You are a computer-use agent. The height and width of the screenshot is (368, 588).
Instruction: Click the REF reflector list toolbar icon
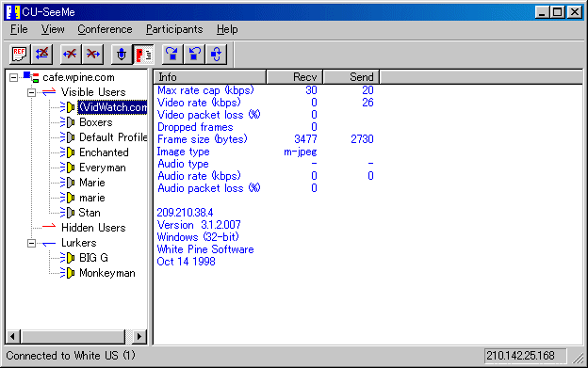click(x=20, y=55)
